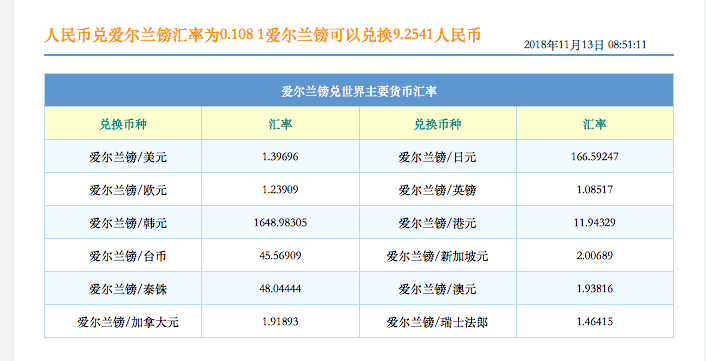Click the table title 爱尔兰镑兑世界主要货币汇率
This screenshot has width=706, height=361.
(x=359, y=92)
